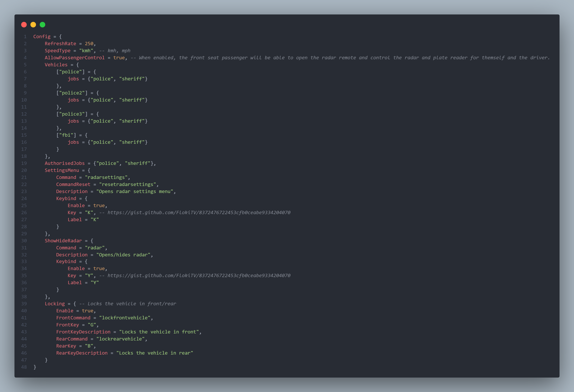Screen dimensions: 574x392
Task: Click true on Locking Enable line
Action: [x=87, y=311]
